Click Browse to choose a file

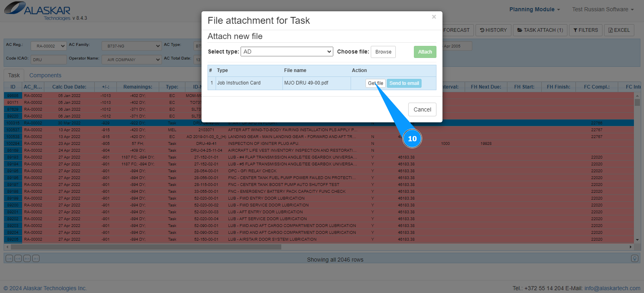383,52
